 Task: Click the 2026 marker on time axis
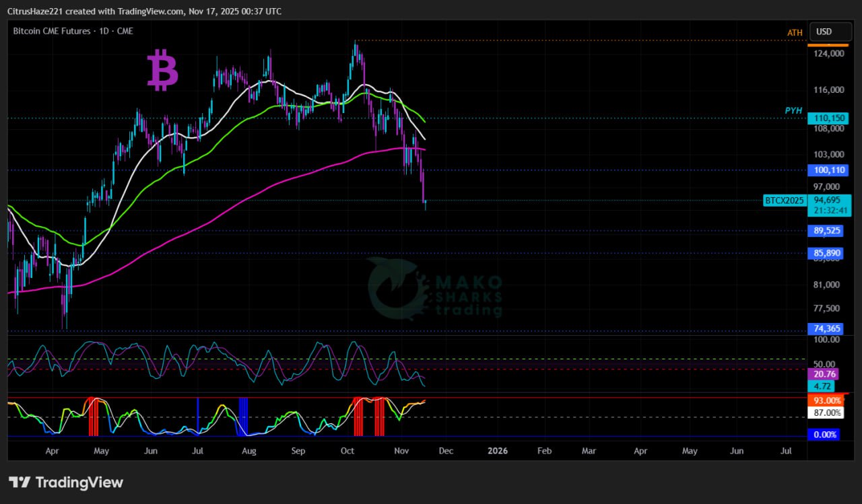click(497, 451)
